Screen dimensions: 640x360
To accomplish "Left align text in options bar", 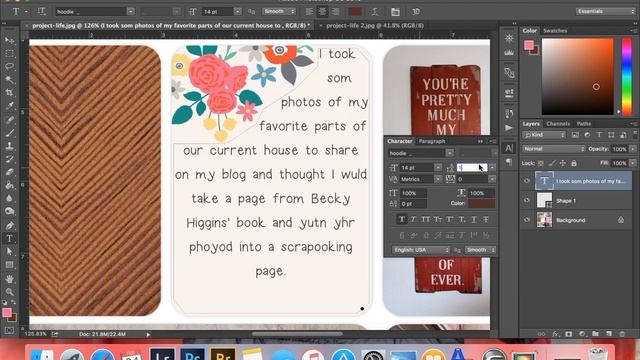I will 309,12.
